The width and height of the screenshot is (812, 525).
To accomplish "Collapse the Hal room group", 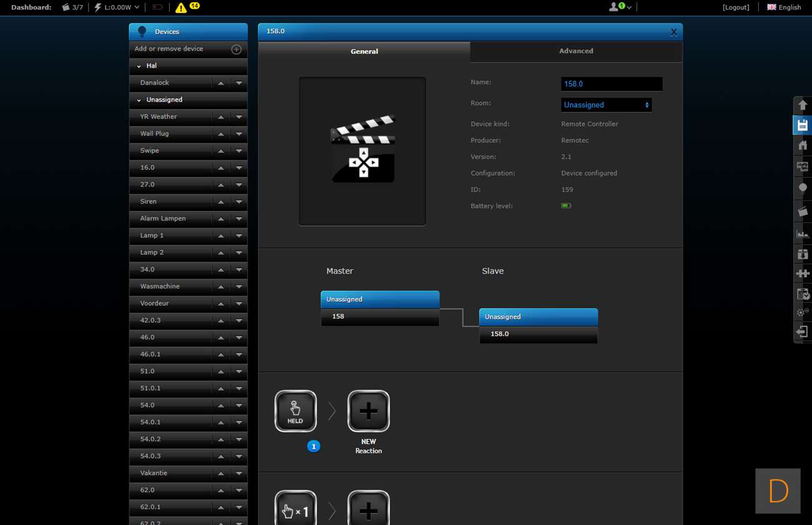I will [x=139, y=66].
